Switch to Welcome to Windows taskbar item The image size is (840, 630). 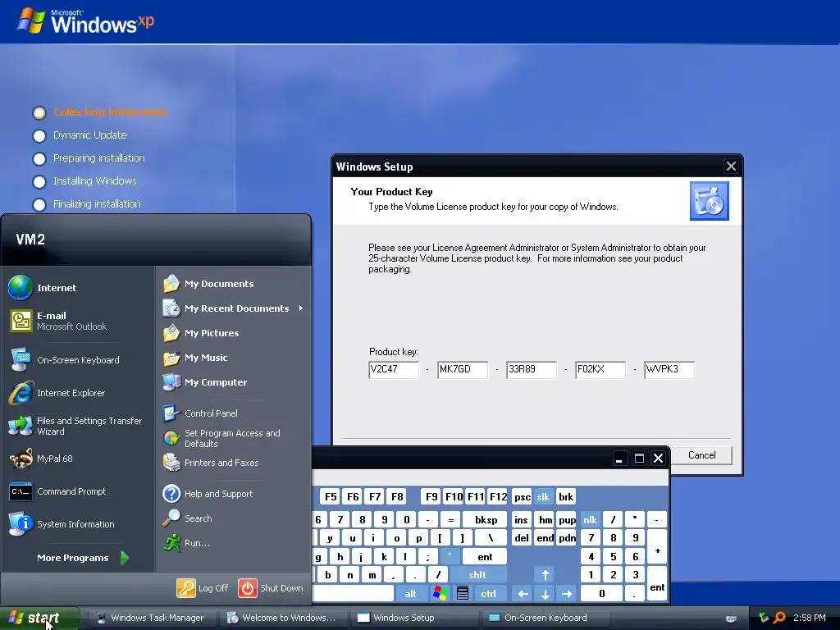(x=282, y=618)
